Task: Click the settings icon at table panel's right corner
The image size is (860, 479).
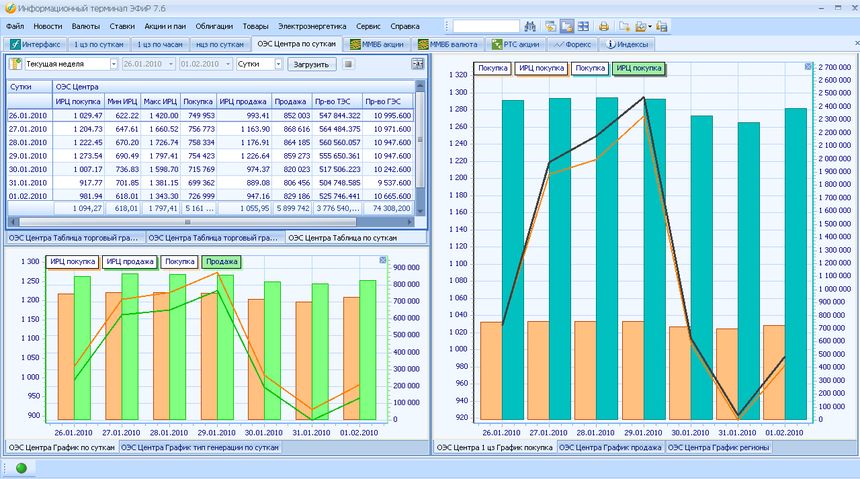Action: [x=418, y=64]
